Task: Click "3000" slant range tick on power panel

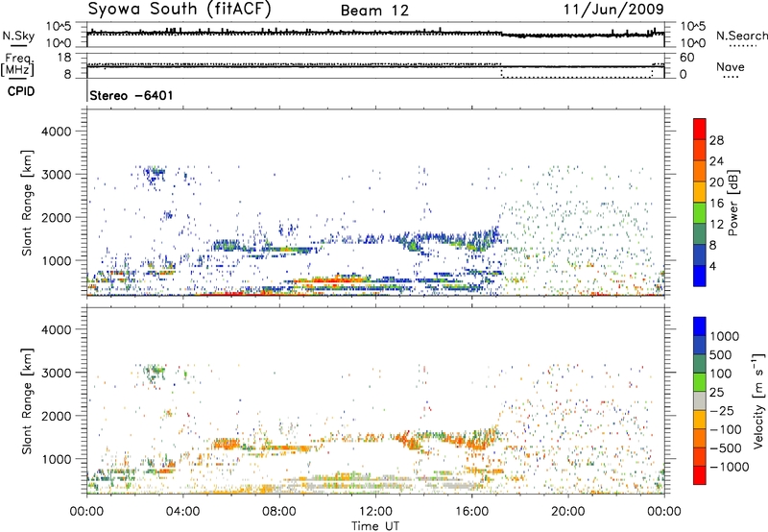Action: [x=56, y=175]
